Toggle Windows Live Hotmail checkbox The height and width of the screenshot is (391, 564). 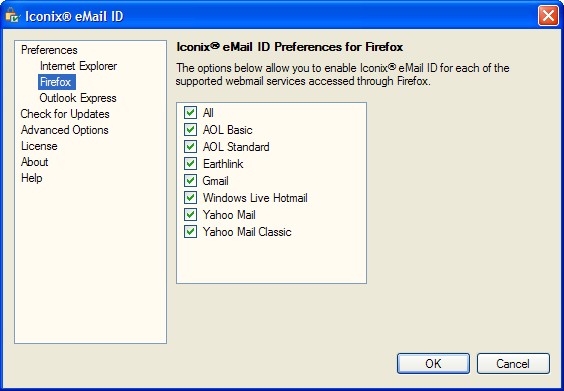click(x=190, y=197)
